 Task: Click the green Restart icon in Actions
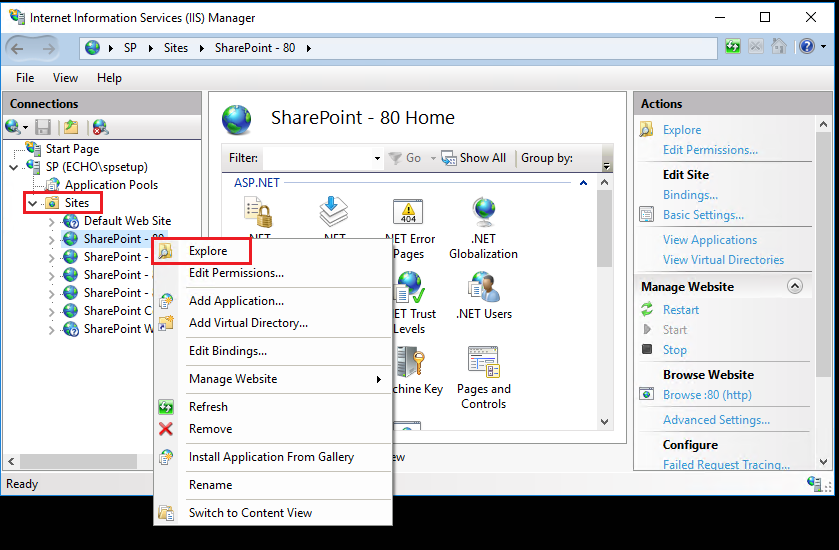(647, 309)
